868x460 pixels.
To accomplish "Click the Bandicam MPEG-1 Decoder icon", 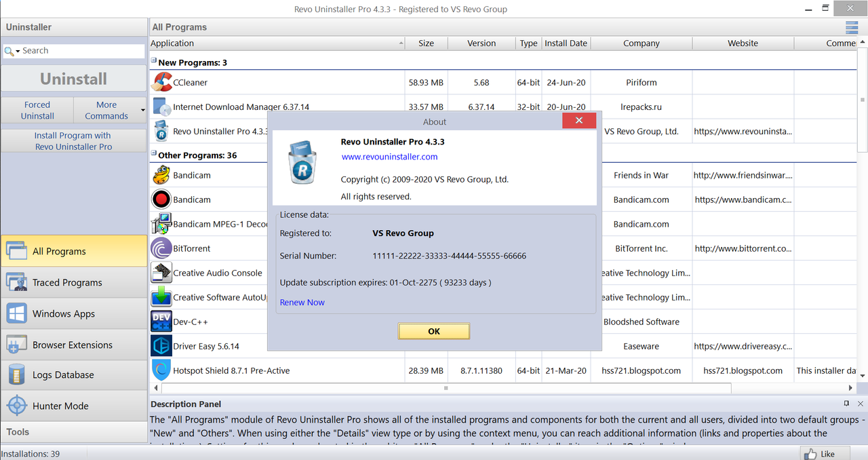I will click(161, 224).
